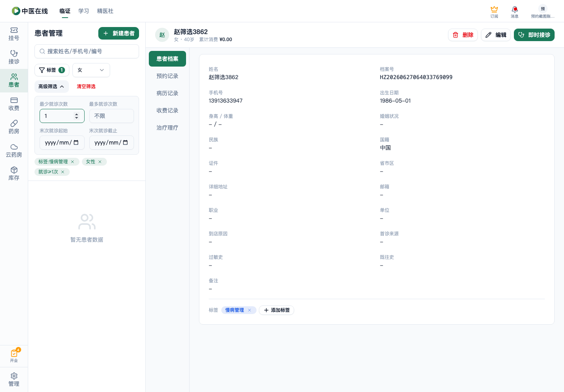
Task: Remove the 慢病管理 tag from patient profile
Action: (x=249, y=310)
